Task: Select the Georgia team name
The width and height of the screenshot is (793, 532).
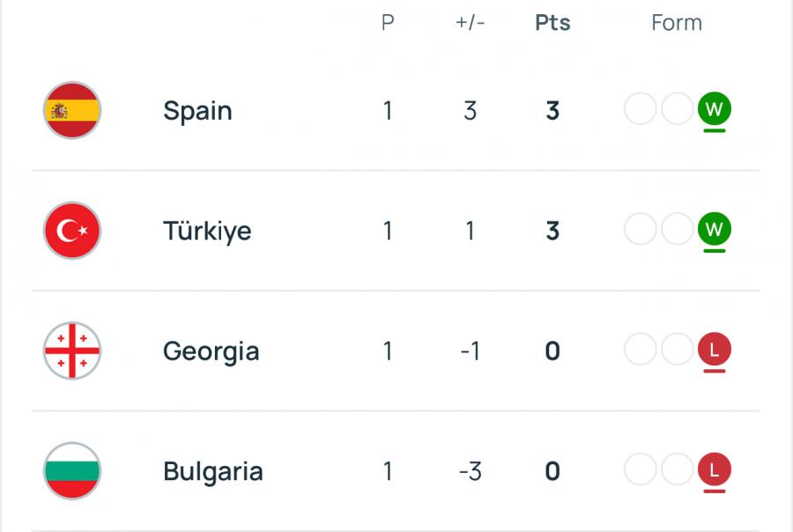Action: [211, 352]
